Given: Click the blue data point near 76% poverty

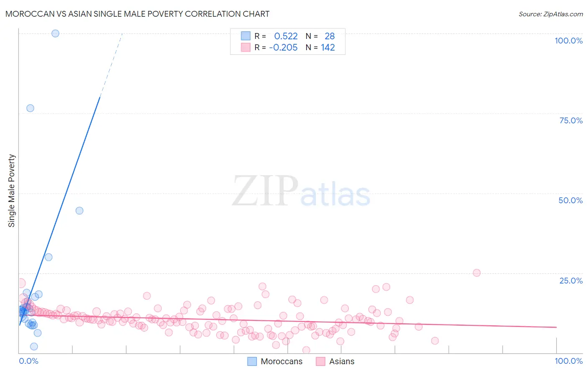Looking at the screenshot, I should tap(30, 108).
